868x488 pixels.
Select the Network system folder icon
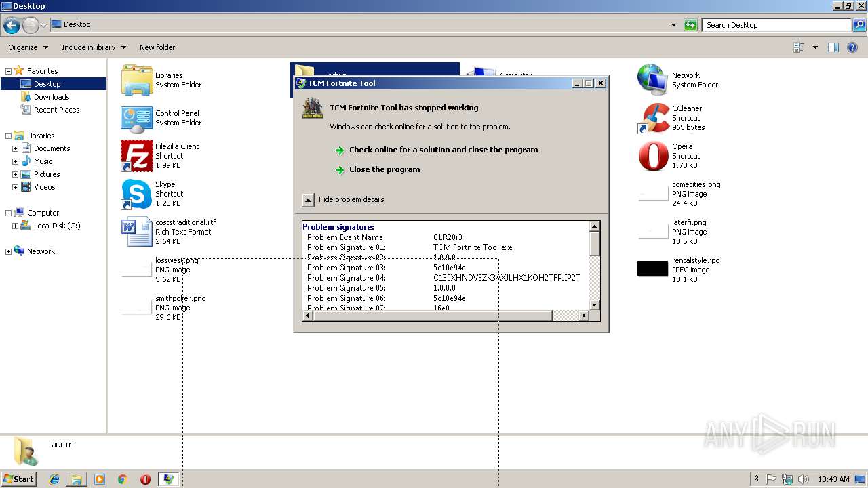coord(653,80)
